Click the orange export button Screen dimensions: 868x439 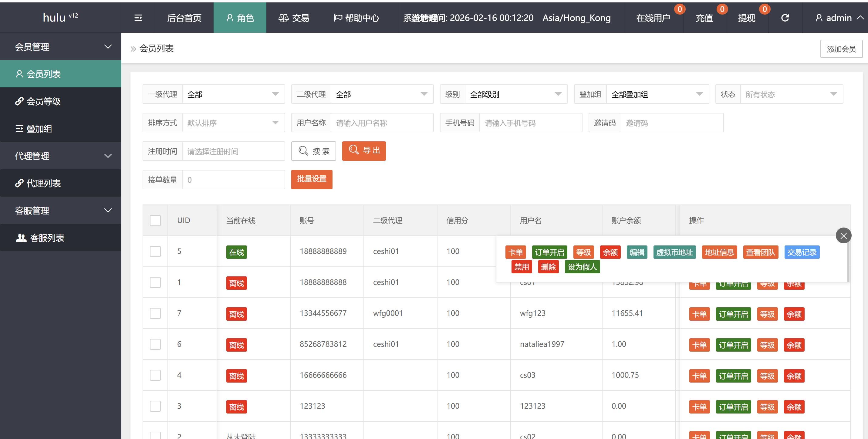coord(364,150)
